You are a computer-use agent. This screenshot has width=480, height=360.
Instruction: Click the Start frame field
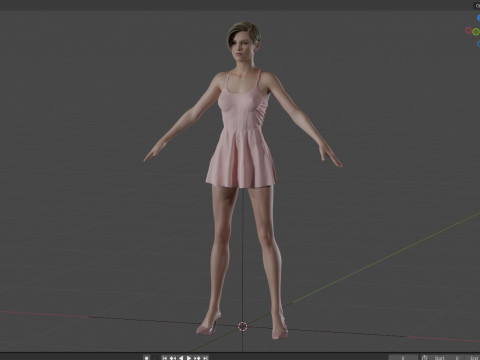[x=447, y=358]
